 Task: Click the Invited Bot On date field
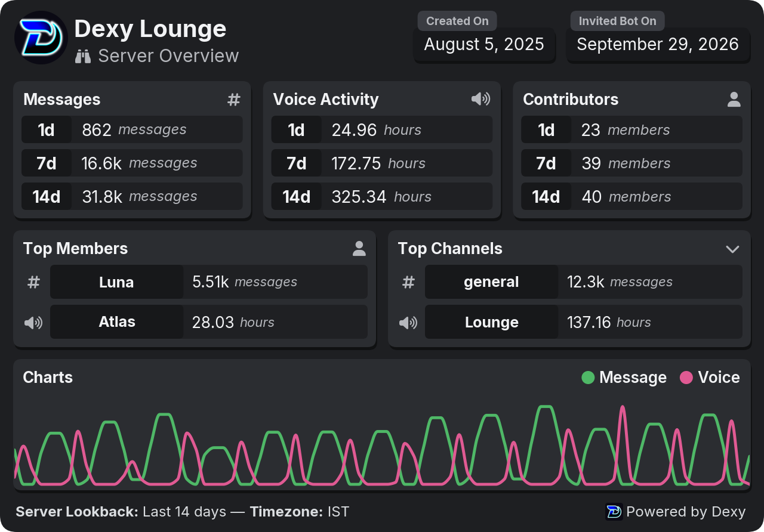(658, 45)
